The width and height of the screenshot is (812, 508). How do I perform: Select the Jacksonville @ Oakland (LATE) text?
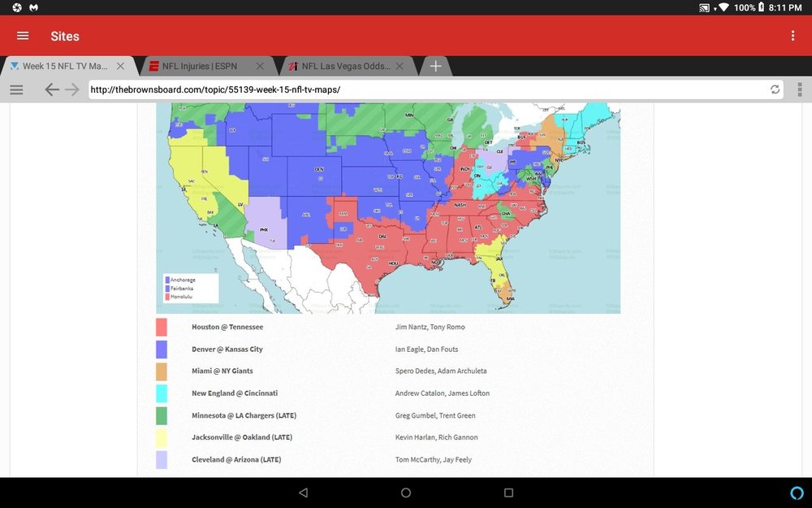[242, 437]
